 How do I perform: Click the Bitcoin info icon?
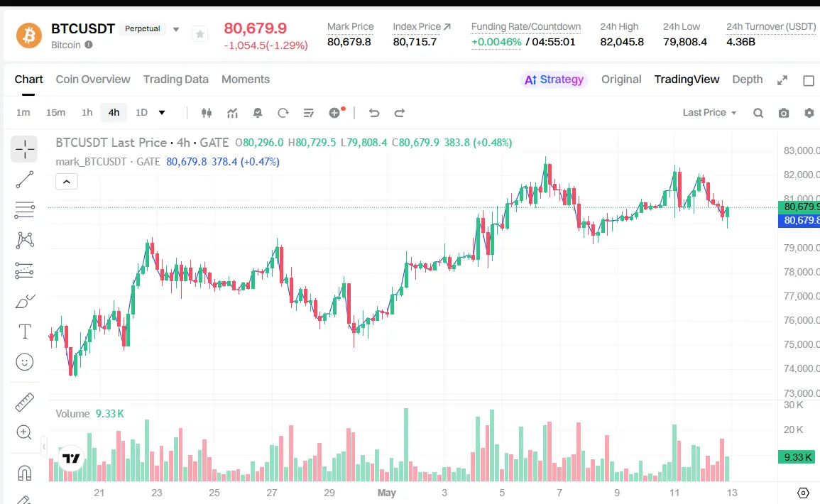(x=89, y=45)
